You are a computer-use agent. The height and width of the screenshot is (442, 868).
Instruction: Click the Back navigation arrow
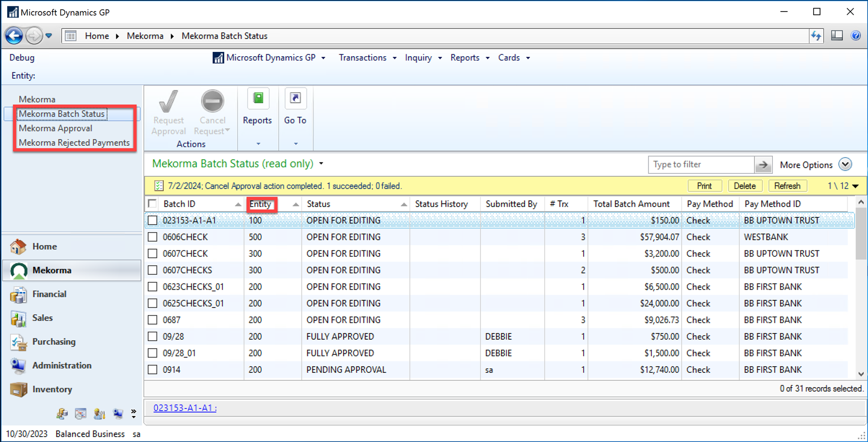(x=14, y=36)
